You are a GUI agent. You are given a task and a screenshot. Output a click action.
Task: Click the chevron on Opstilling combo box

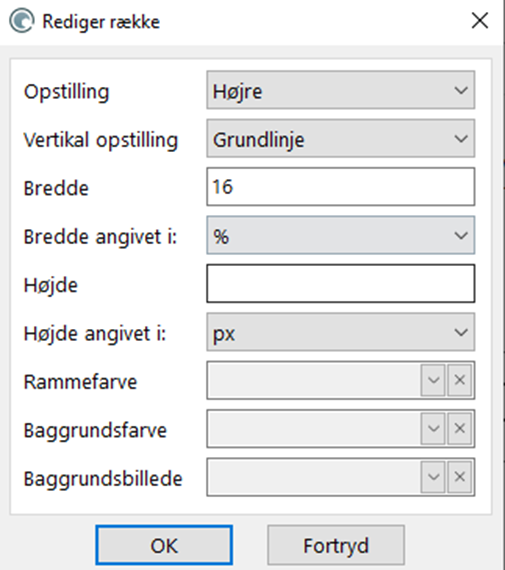point(461,90)
